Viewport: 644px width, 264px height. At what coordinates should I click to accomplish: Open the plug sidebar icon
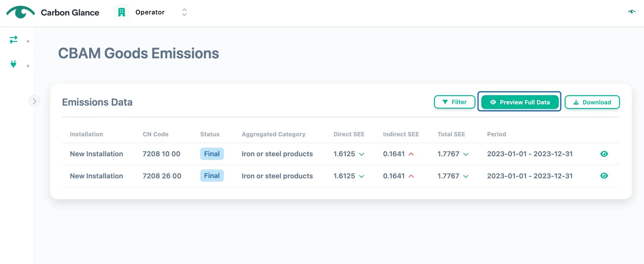click(x=14, y=64)
